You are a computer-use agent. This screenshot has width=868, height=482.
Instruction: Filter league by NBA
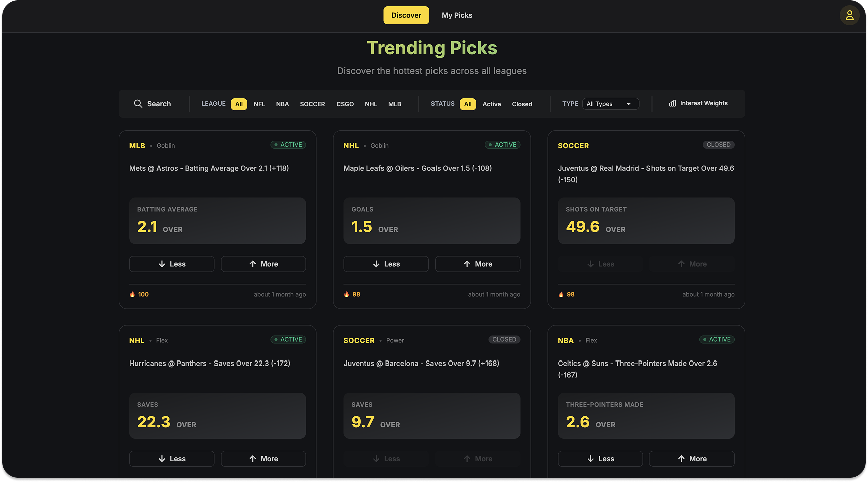[x=282, y=104]
